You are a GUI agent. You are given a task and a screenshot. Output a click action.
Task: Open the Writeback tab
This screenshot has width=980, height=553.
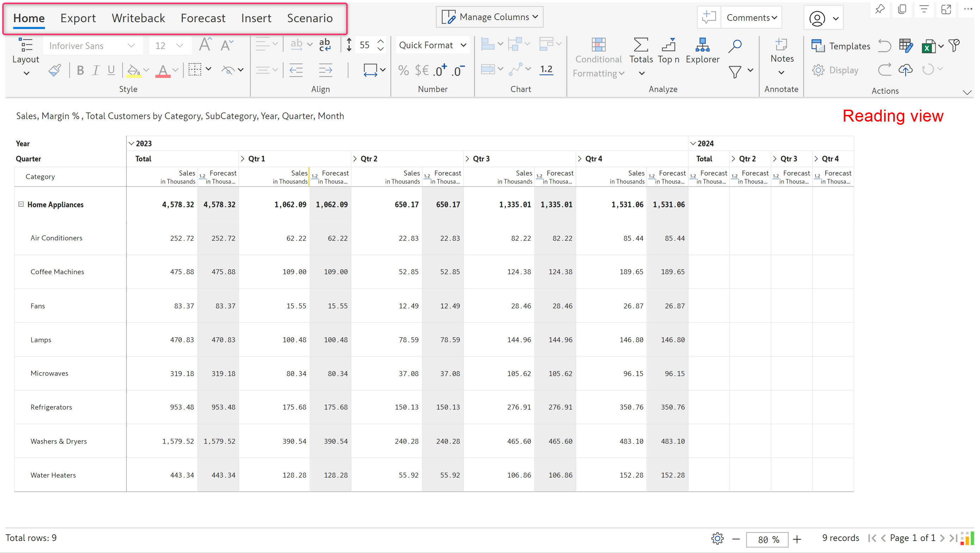coord(138,18)
